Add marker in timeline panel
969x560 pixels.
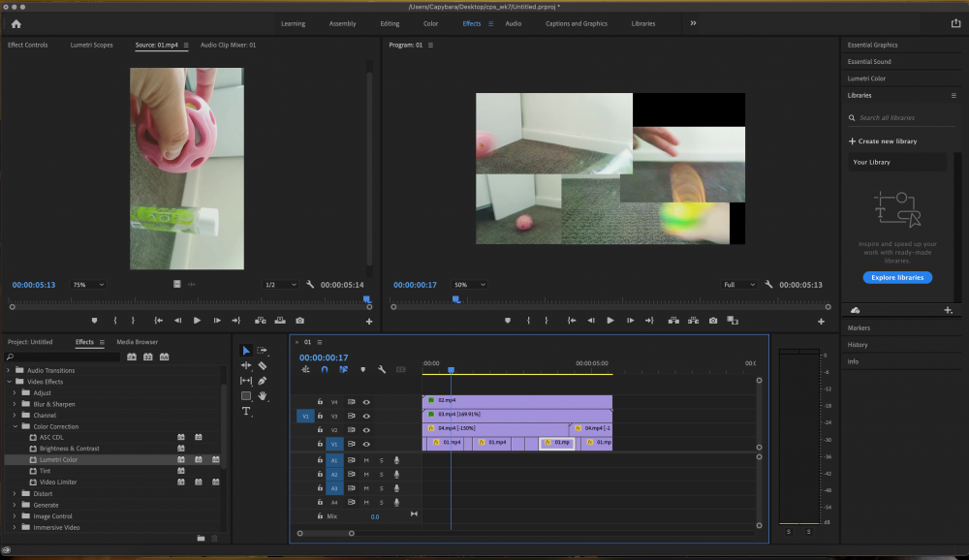click(x=362, y=370)
